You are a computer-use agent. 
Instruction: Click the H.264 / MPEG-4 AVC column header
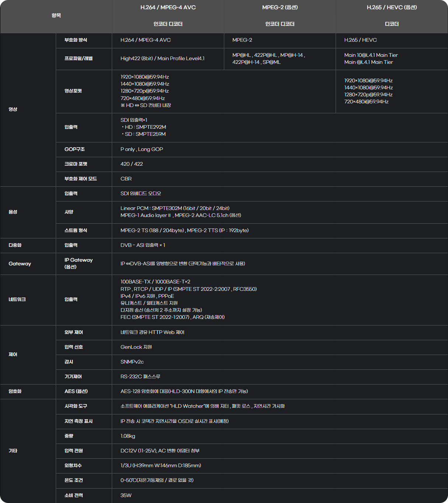point(168,7)
